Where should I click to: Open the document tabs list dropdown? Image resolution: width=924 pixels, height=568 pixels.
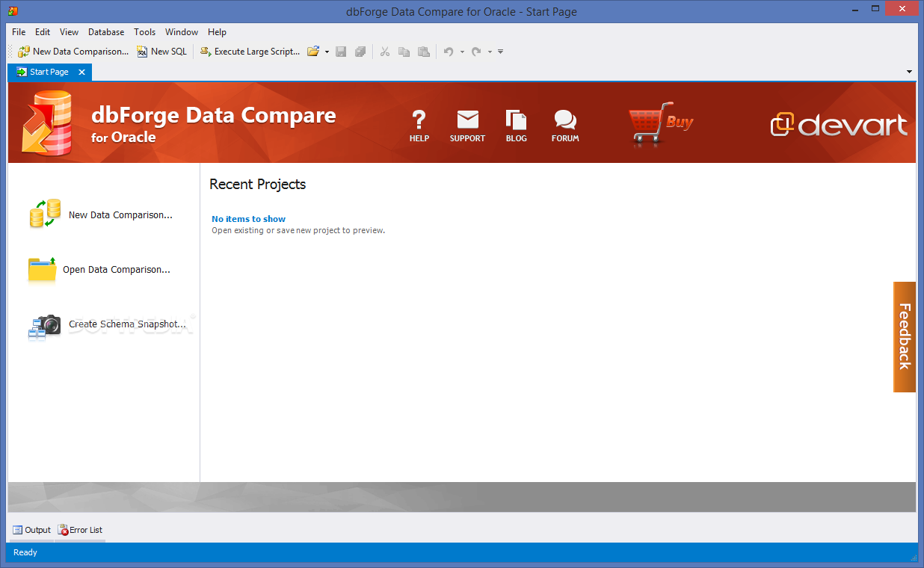[x=909, y=72]
